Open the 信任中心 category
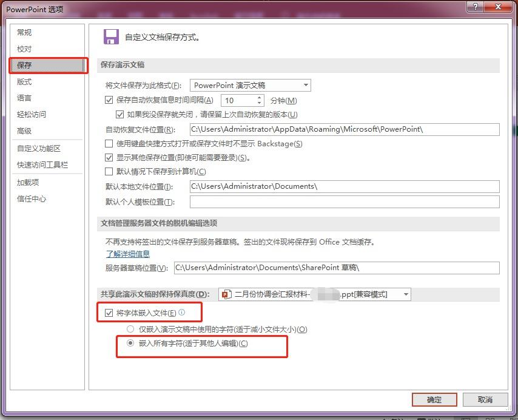 point(32,199)
